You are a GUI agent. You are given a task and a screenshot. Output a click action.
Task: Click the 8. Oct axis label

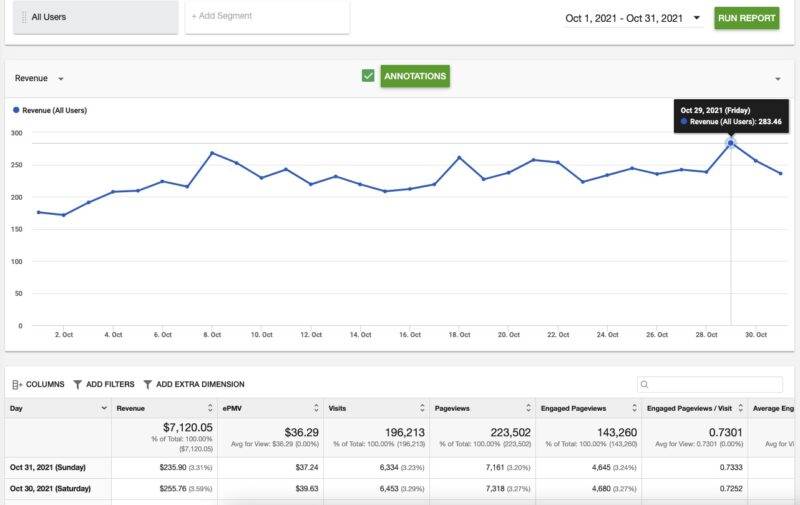coord(212,335)
